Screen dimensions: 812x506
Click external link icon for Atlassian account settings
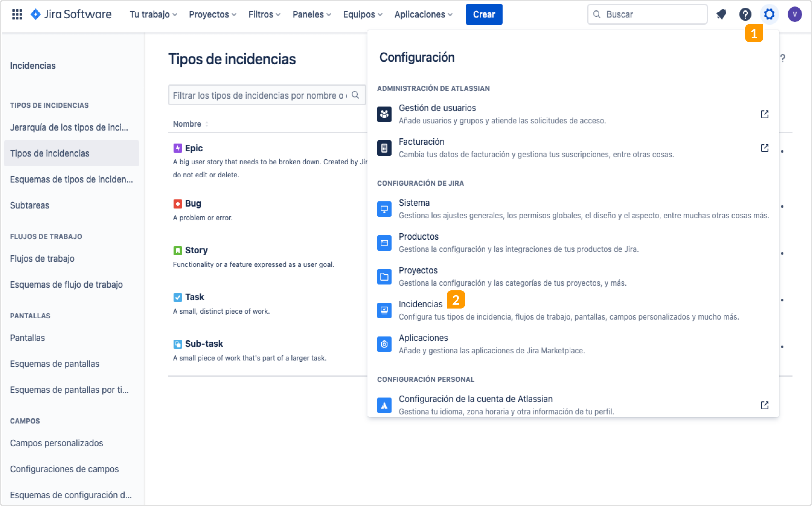coord(765,405)
